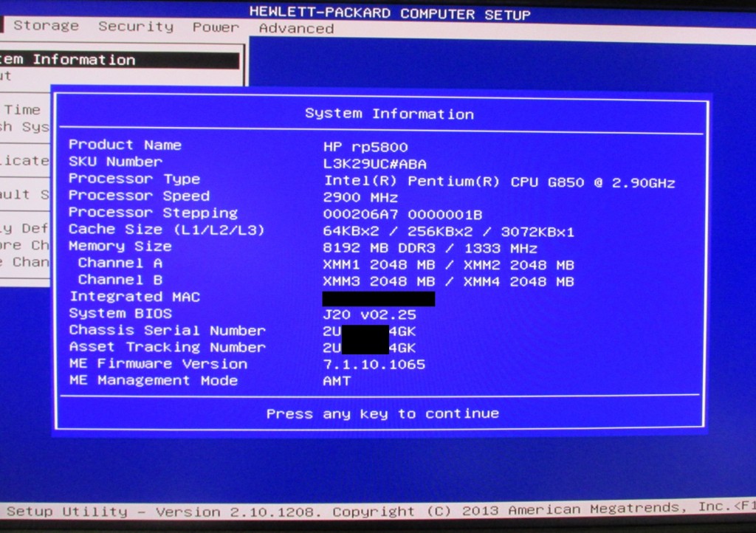
Task: Open the Power menu
Action: pyautogui.click(x=216, y=27)
